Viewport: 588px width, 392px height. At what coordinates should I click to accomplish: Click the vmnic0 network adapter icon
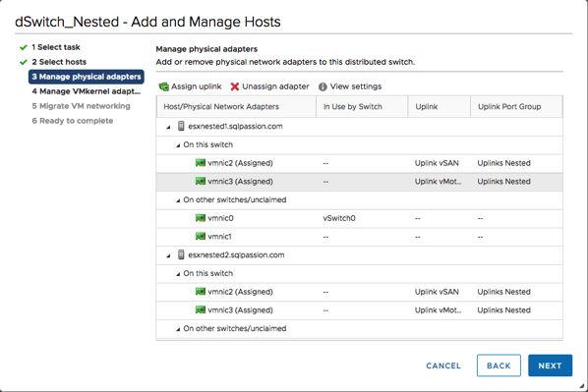(x=201, y=218)
